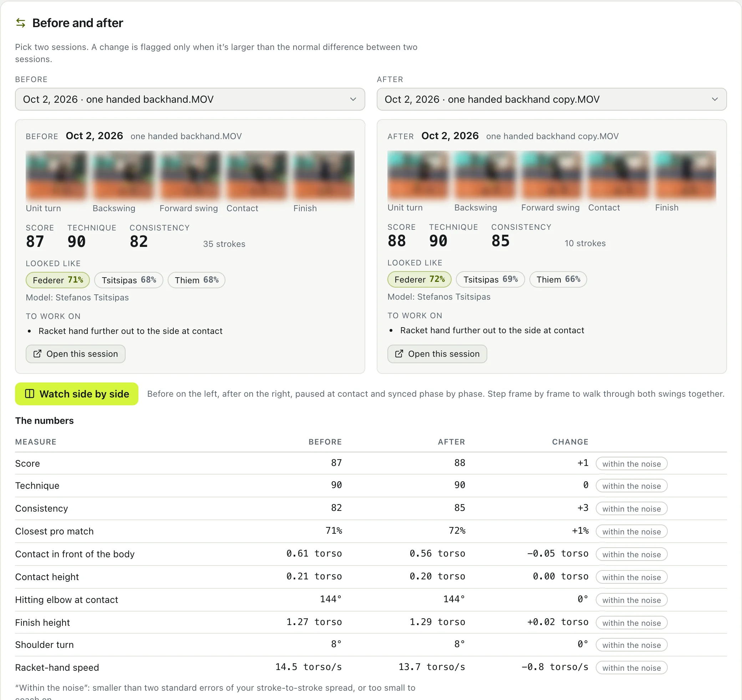Click Open this session in the BEFORE card
742x700 pixels.
[x=75, y=354]
